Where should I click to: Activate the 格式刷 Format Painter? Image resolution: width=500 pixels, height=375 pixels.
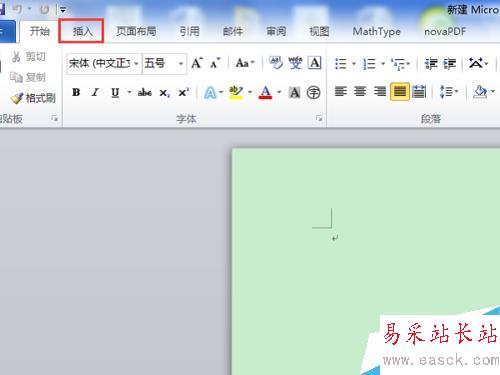pos(33,98)
